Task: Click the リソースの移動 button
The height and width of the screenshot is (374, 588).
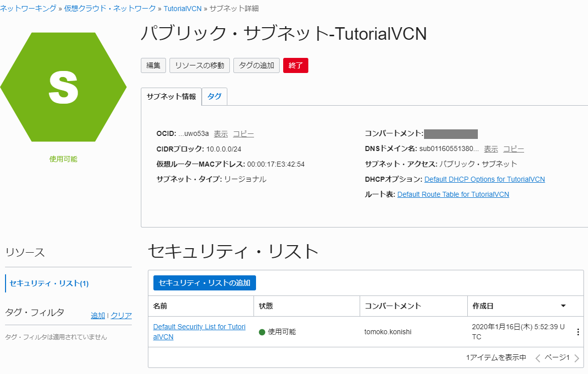Action: (200, 65)
